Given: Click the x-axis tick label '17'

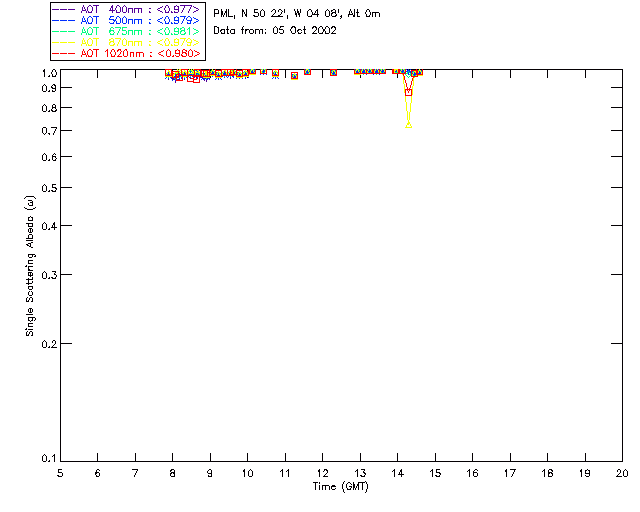Looking at the screenshot, I should [510, 473].
